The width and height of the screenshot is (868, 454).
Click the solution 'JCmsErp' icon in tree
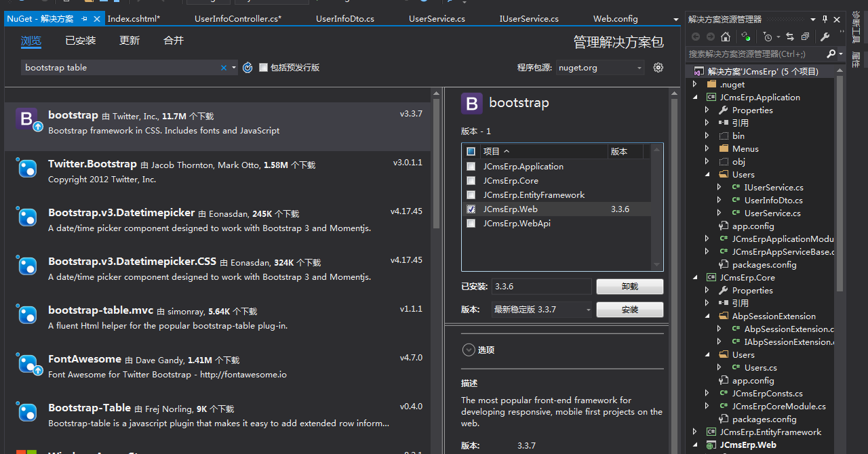coord(698,71)
